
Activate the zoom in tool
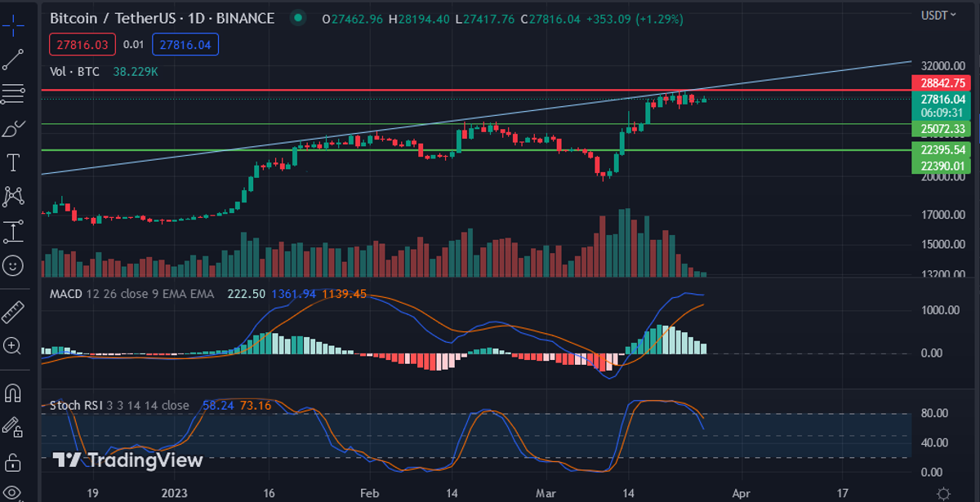(13, 345)
